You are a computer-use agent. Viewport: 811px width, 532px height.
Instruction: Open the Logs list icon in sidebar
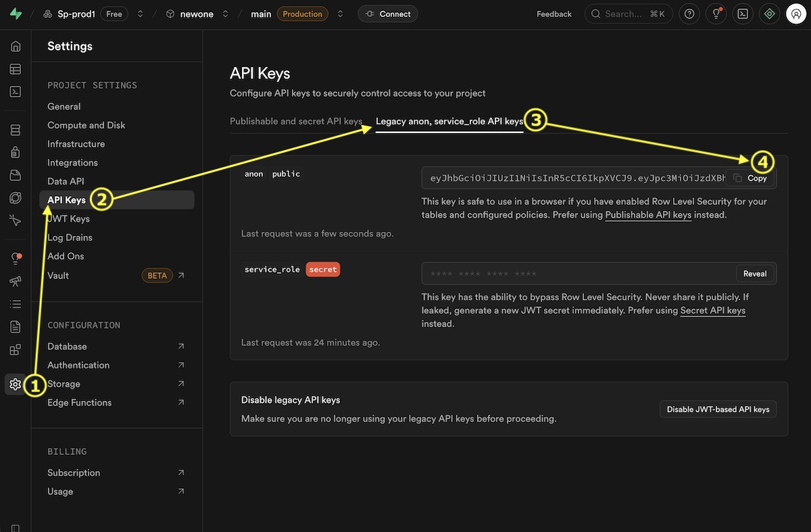[x=16, y=304]
